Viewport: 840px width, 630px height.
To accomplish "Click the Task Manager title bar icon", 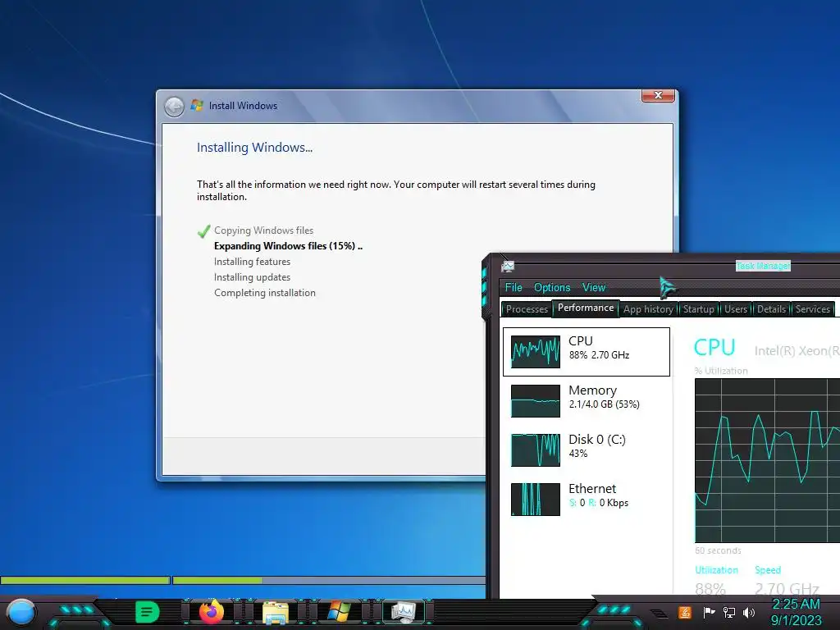I will [x=507, y=267].
